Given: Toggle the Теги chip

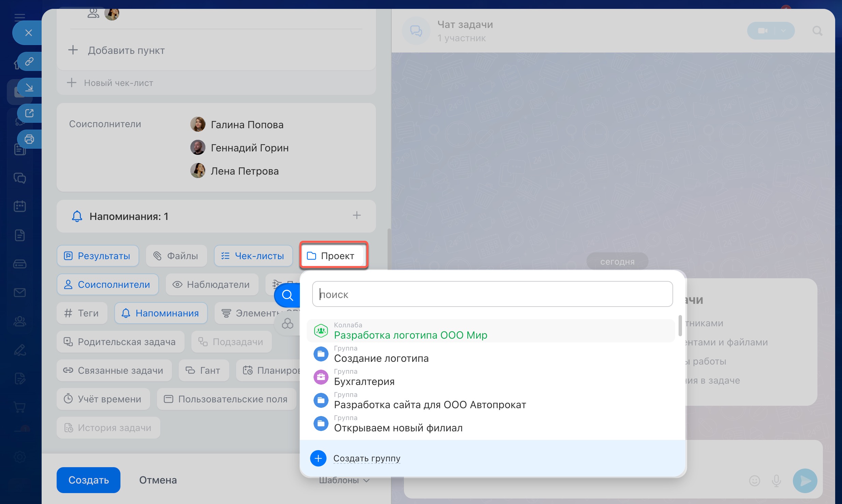Looking at the screenshot, I should point(82,313).
